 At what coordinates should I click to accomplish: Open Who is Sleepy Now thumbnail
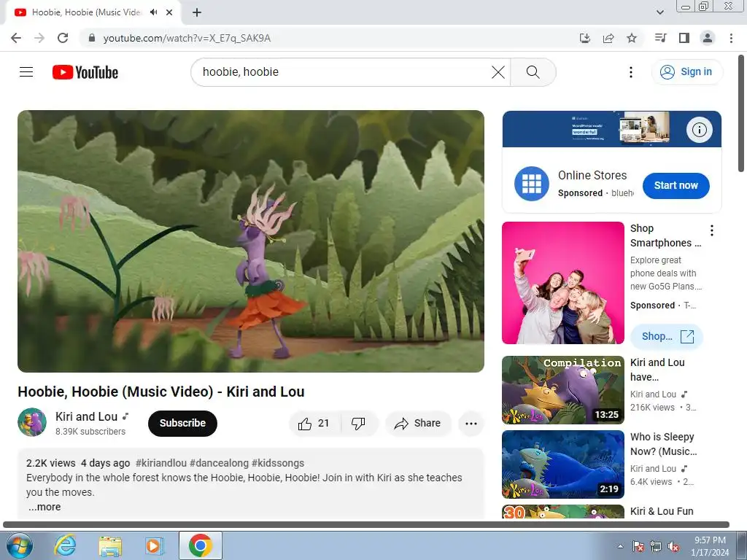pos(563,464)
